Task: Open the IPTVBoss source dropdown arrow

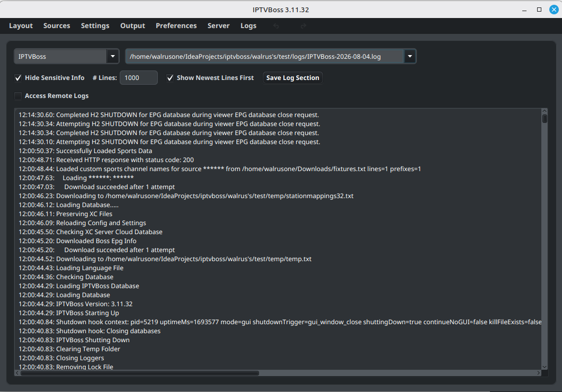Action: pos(112,56)
